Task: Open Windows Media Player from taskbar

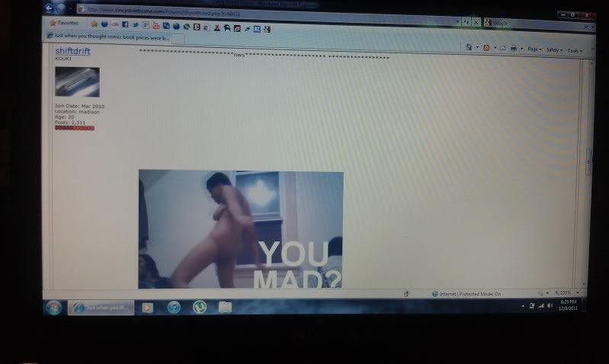Action: pos(148,307)
